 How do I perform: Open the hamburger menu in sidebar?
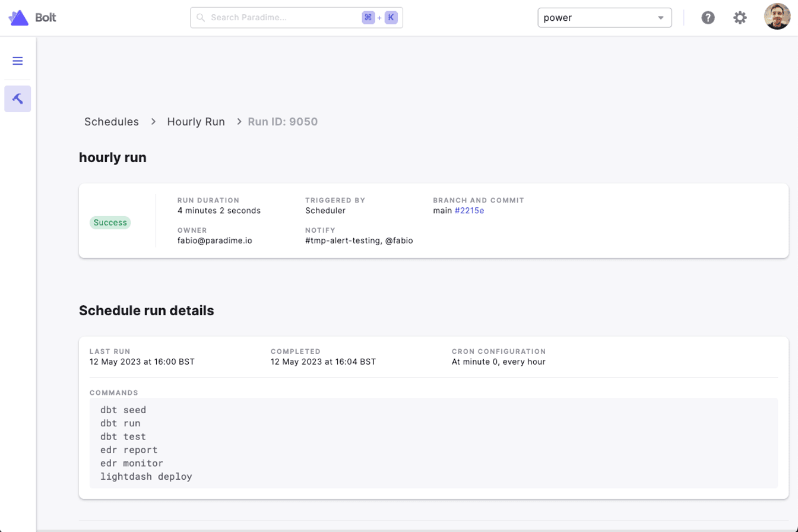click(x=18, y=61)
